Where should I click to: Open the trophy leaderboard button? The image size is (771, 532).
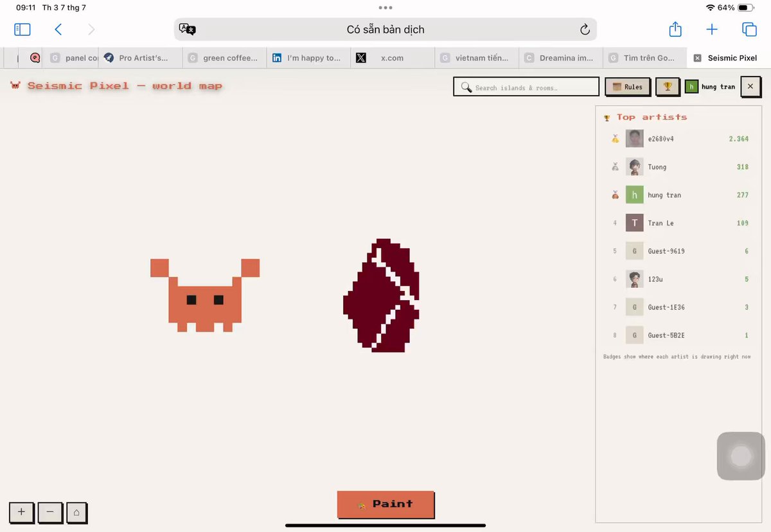668,87
